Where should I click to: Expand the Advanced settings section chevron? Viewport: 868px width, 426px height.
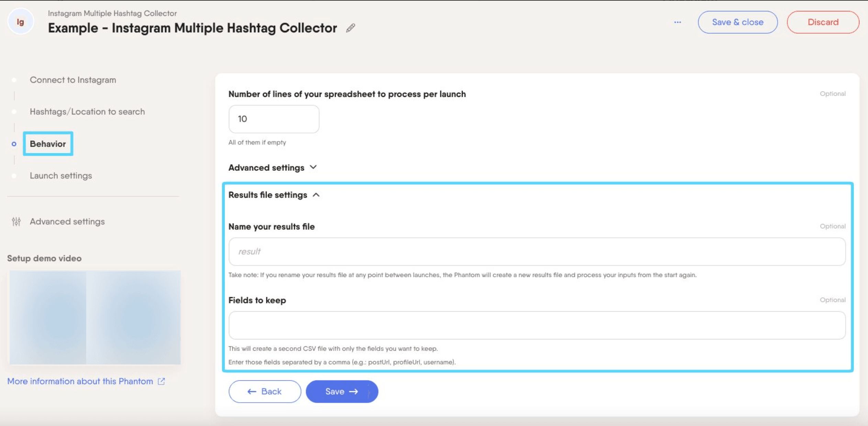(313, 167)
